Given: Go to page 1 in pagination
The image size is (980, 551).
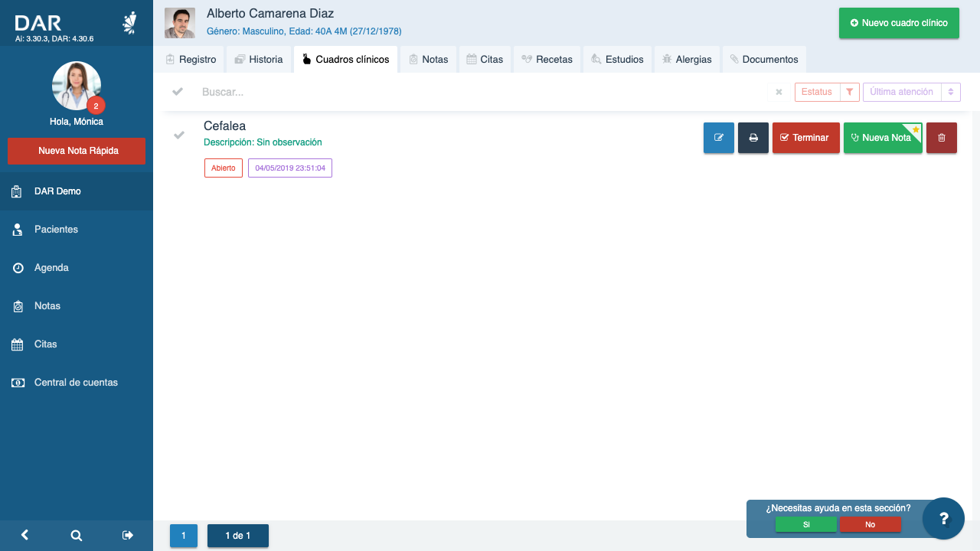Looking at the screenshot, I should point(184,536).
